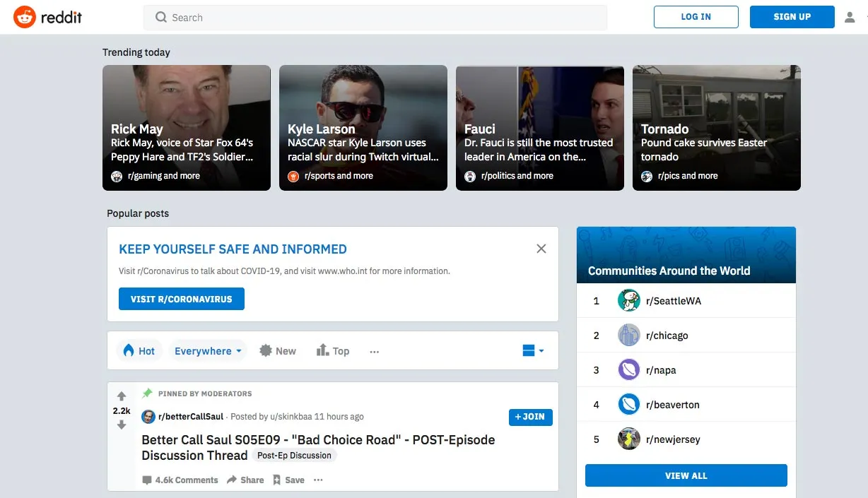Open the card view layout dropdown

[x=533, y=351]
